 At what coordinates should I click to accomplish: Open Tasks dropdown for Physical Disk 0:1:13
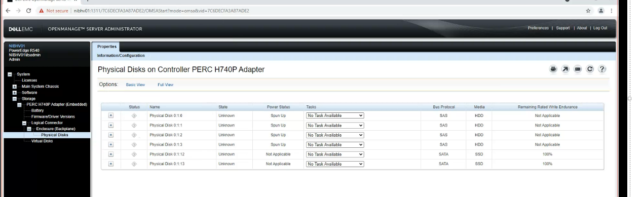335,164
